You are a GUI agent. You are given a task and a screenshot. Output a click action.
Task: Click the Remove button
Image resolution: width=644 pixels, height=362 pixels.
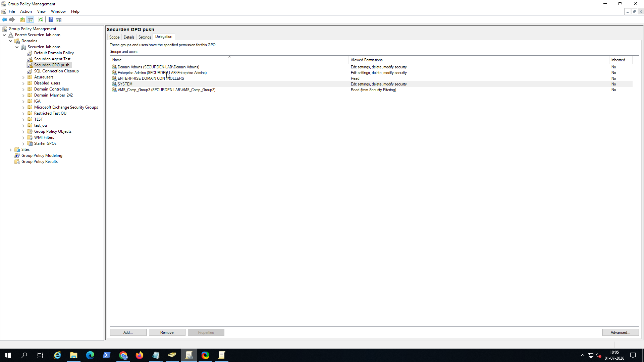point(167,333)
